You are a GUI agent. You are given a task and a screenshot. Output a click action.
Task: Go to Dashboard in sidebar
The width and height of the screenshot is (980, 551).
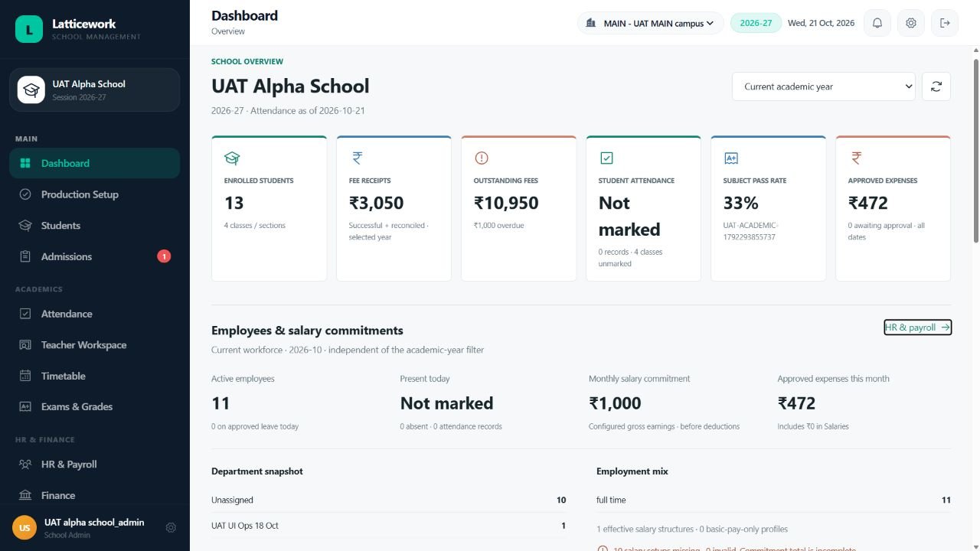[95, 163]
